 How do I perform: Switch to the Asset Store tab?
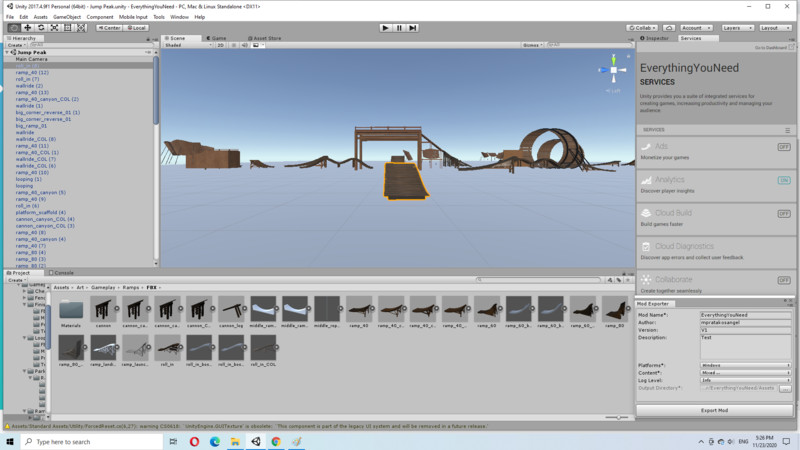pos(264,38)
